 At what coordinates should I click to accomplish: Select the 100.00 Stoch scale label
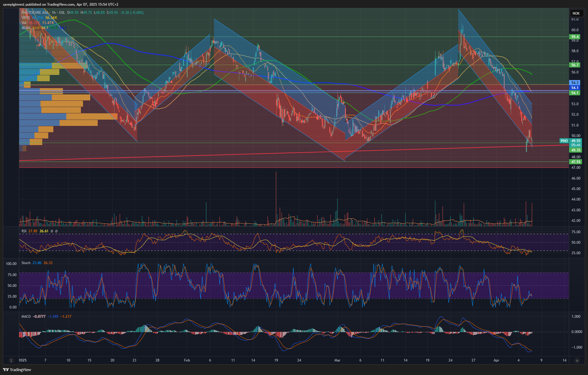11,264
